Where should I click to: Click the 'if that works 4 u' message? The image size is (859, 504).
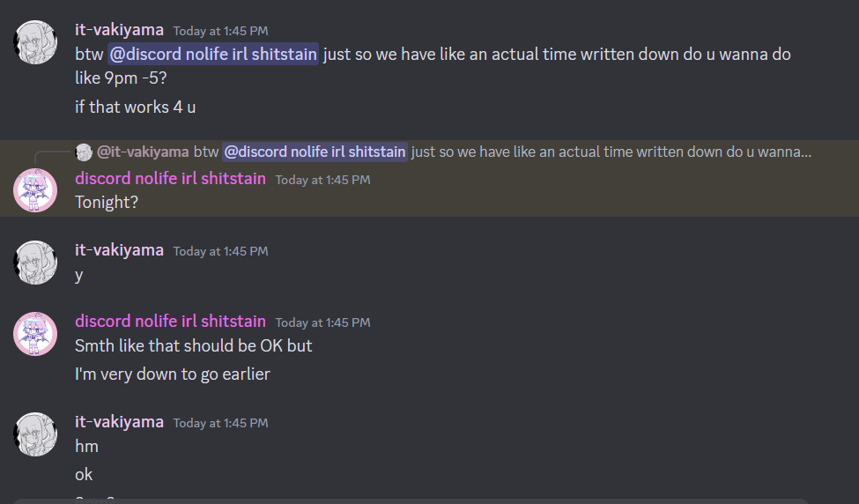[x=136, y=107]
